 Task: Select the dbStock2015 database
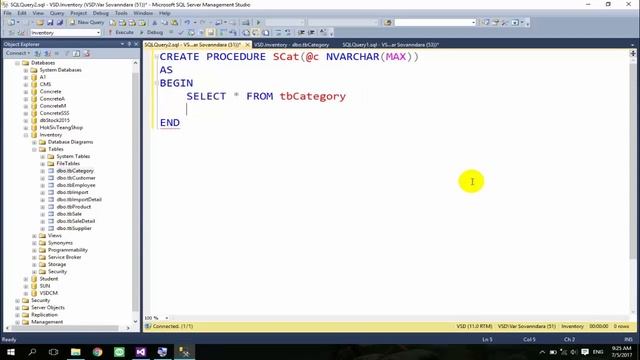54,120
